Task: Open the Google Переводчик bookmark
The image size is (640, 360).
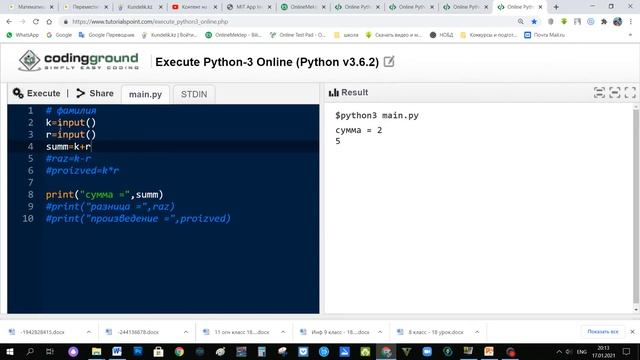Action: point(107,35)
